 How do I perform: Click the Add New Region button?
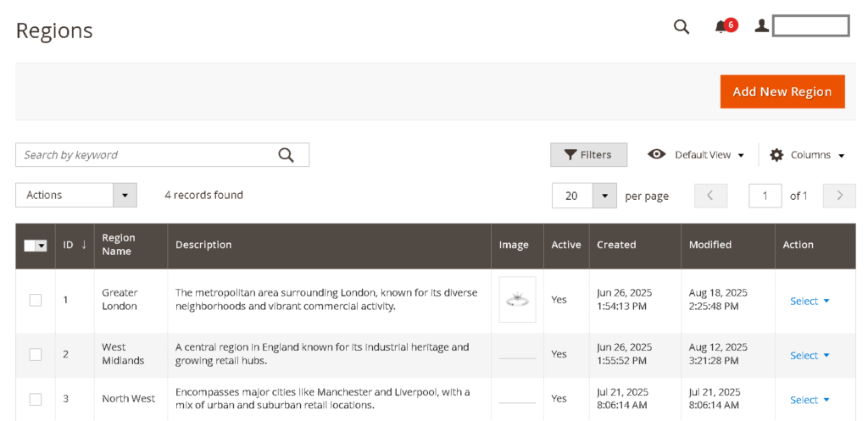click(x=782, y=91)
